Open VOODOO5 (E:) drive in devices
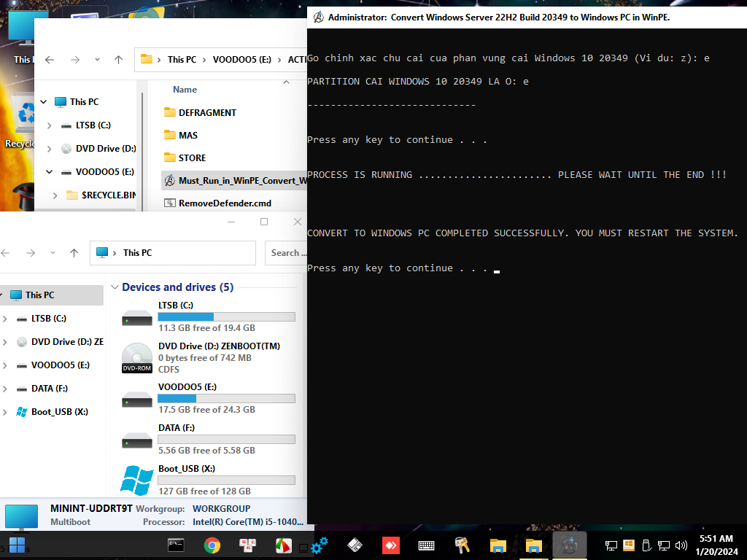The height and width of the screenshot is (560, 747). (136, 399)
